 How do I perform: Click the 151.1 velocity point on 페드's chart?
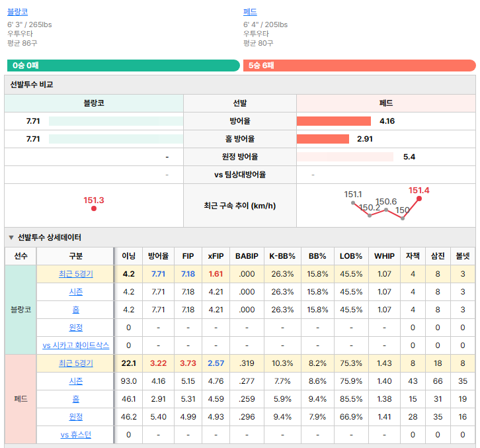pos(353,203)
